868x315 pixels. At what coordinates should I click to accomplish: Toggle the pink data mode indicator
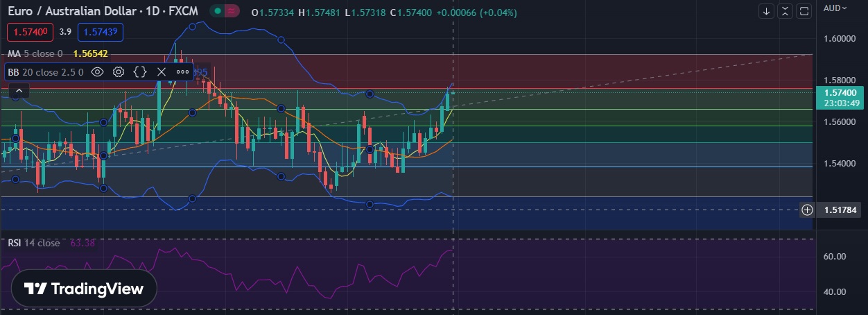232,11
